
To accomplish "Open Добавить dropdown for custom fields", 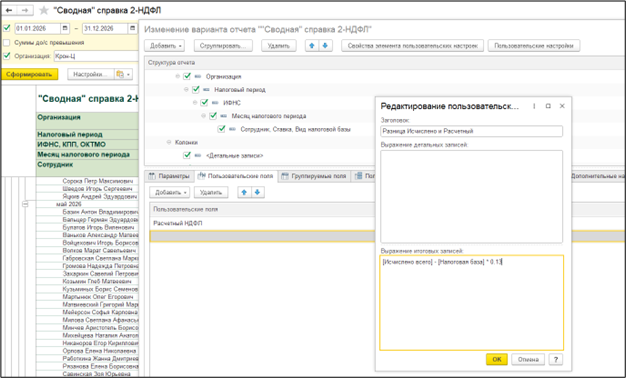I will (170, 192).
